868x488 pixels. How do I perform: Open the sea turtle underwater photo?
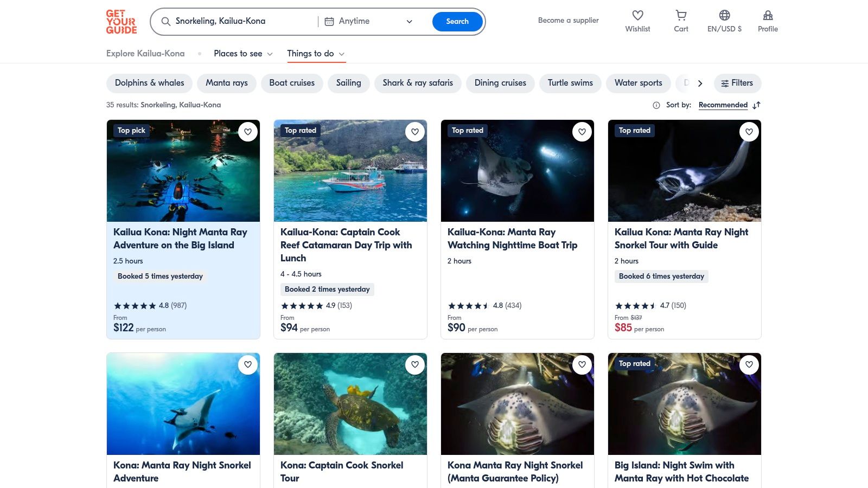point(350,404)
